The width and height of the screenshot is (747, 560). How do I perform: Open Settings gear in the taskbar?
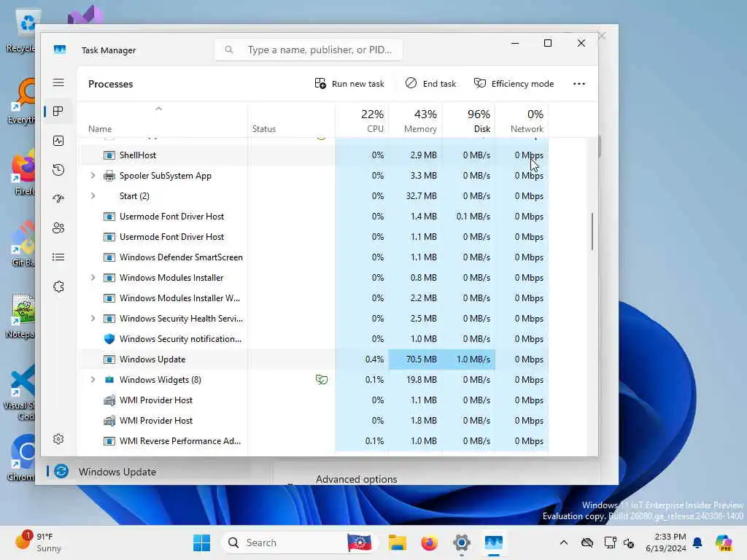pyautogui.click(x=462, y=542)
